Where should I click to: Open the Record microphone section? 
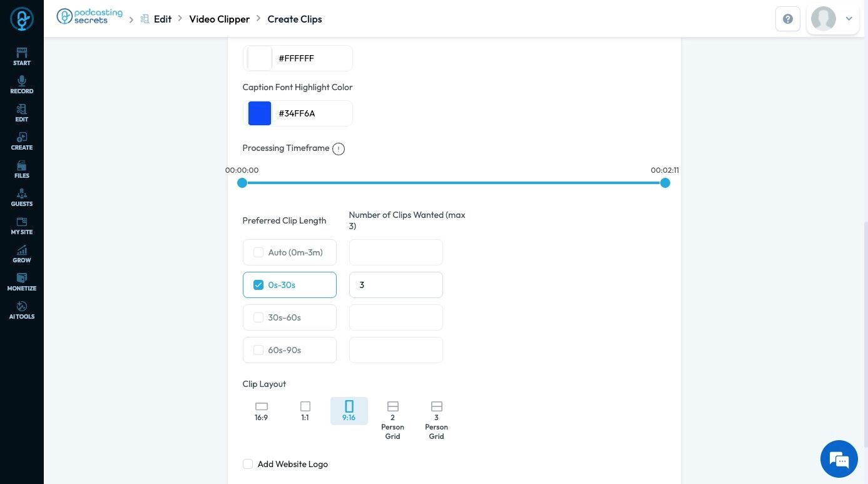click(22, 85)
